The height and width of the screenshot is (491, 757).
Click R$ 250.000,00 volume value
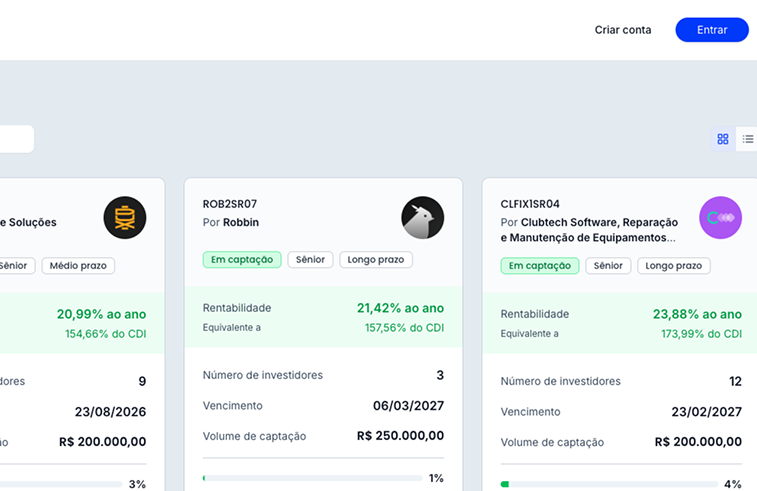[400, 436]
